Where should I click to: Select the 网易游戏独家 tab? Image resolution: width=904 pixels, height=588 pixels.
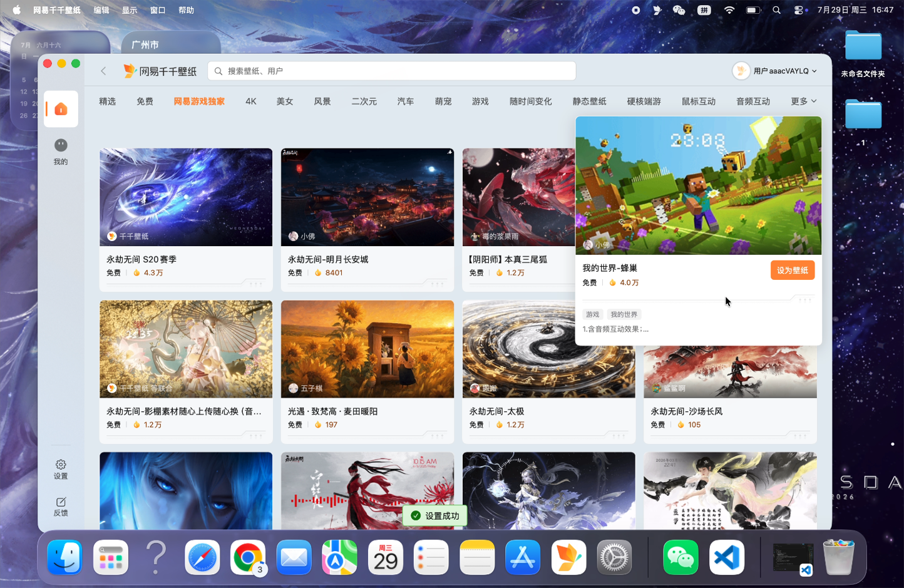(199, 101)
